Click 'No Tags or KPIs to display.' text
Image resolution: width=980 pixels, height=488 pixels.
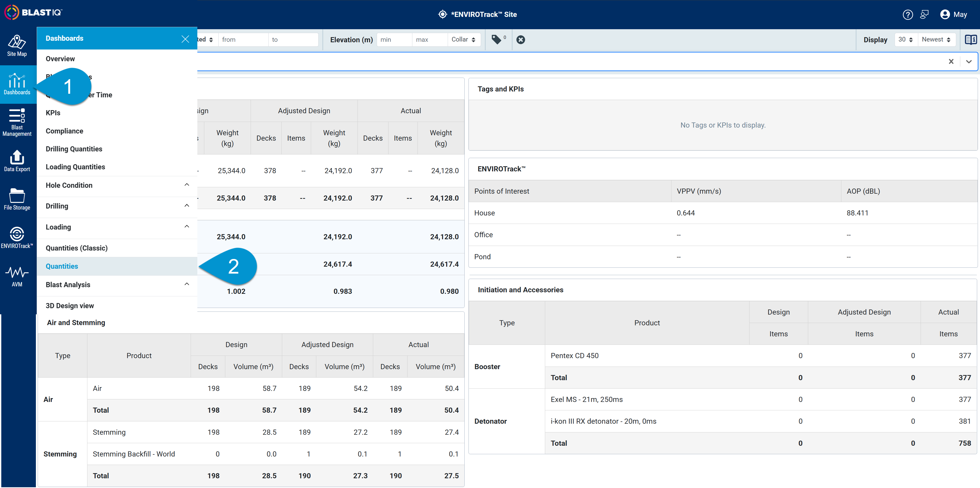(723, 125)
